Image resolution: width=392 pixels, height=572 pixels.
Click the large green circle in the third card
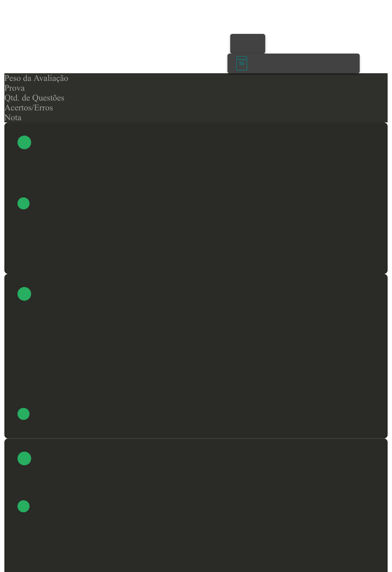24,458
